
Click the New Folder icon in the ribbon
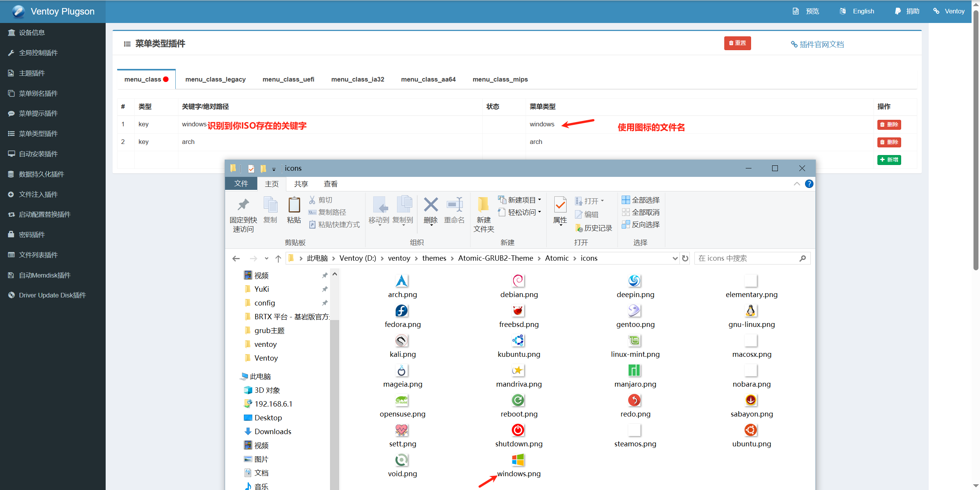(x=483, y=204)
